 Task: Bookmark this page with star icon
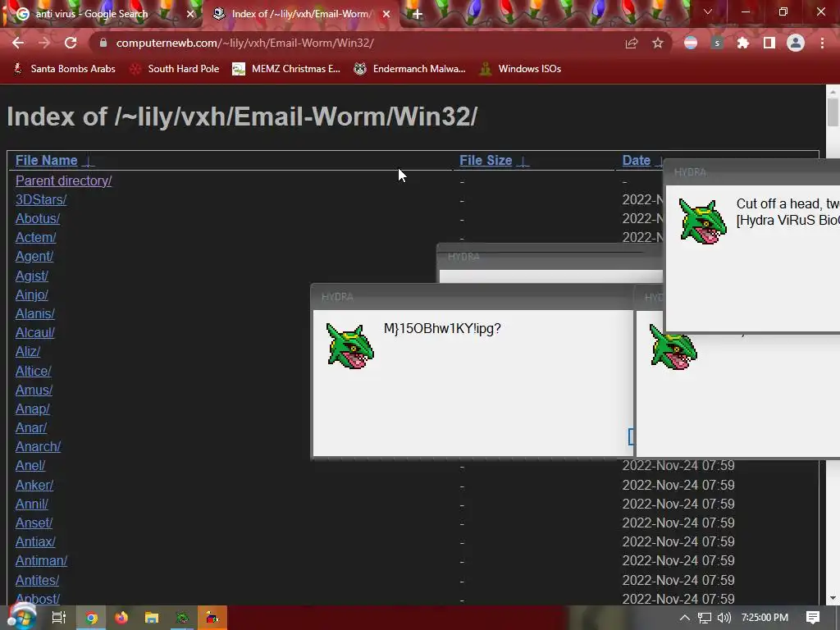click(x=658, y=43)
